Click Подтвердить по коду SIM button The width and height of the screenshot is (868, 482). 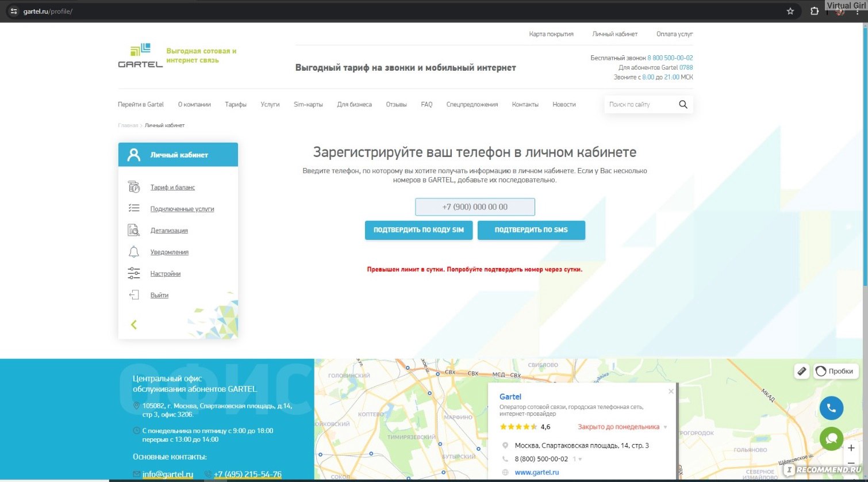click(418, 230)
